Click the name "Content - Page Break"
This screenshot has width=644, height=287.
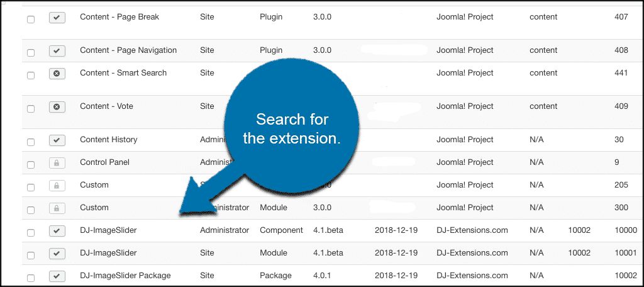tap(119, 17)
